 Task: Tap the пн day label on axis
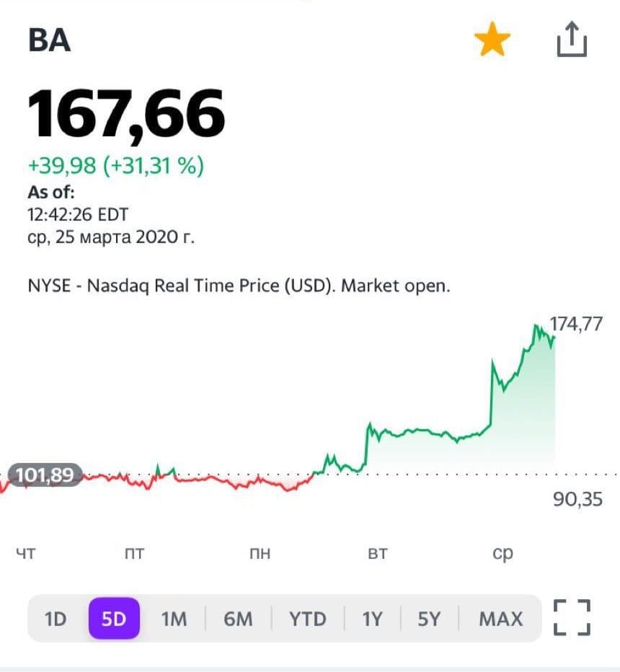point(260,553)
